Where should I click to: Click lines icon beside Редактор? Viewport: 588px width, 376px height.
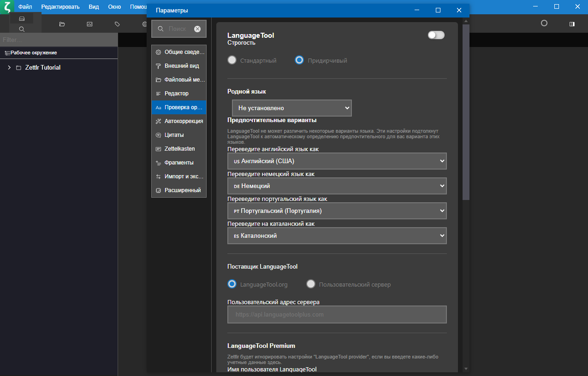(x=158, y=94)
